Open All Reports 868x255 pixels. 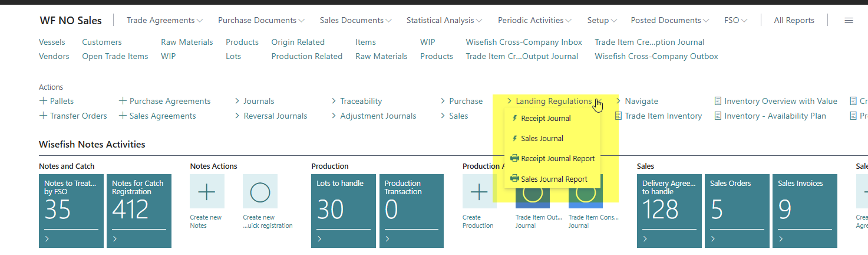794,20
